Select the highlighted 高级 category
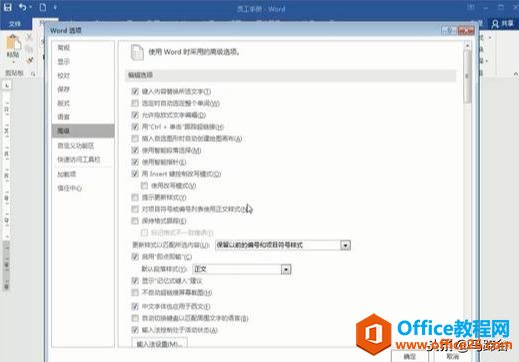The image size is (519, 362). tap(83, 131)
